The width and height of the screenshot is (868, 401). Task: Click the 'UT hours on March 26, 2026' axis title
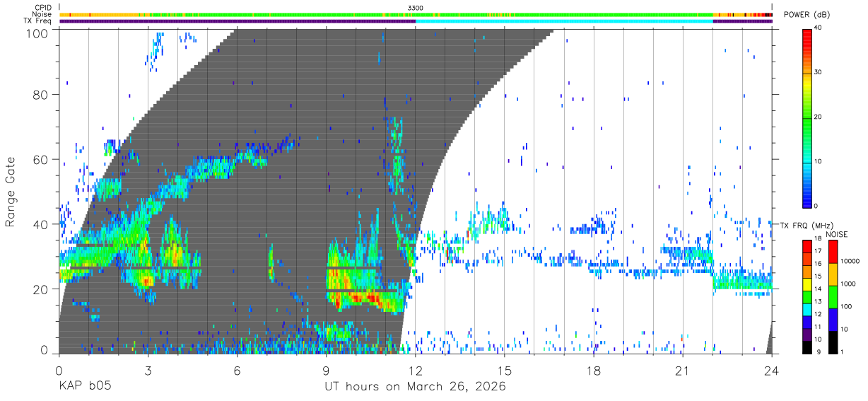415,387
